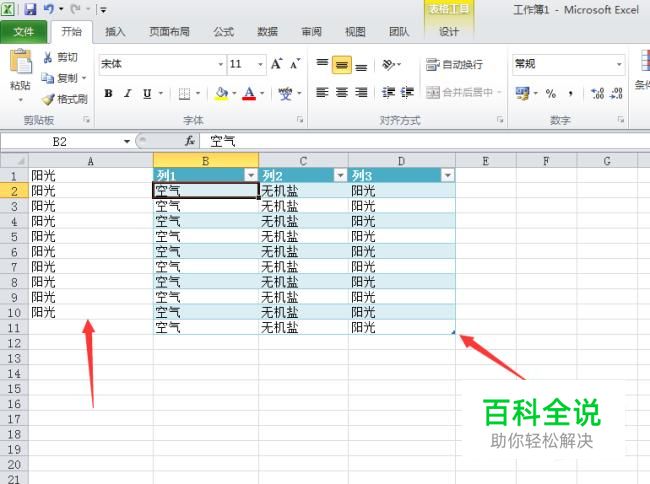The height and width of the screenshot is (484, 650).
Task: Click the Undo arrow icon
Action: pos(49,9)
